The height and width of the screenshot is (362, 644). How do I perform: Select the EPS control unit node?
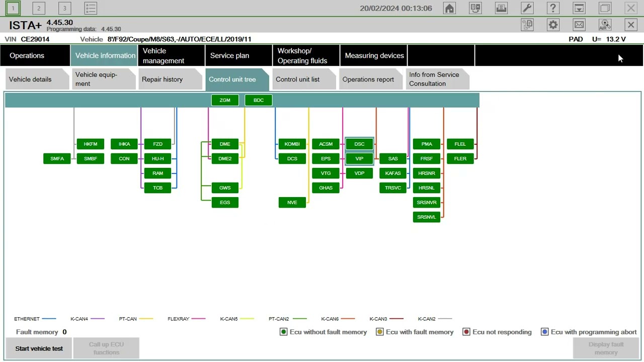click(x=326, y=158)
